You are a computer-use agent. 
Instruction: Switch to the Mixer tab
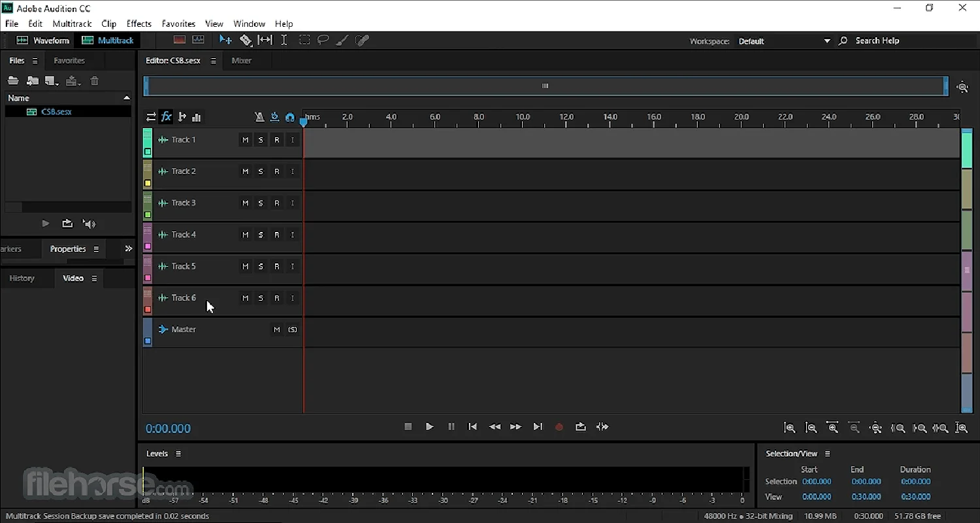[241, 61]
